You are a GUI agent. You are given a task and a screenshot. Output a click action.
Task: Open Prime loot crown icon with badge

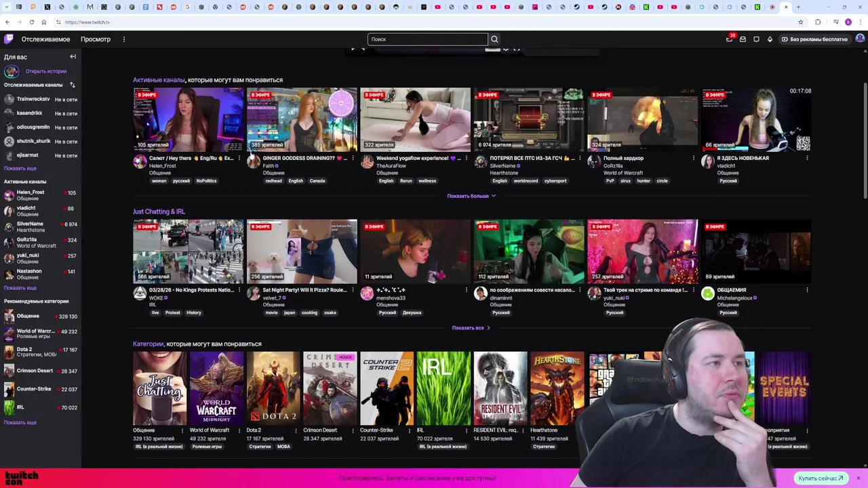[x=730, y=39]
